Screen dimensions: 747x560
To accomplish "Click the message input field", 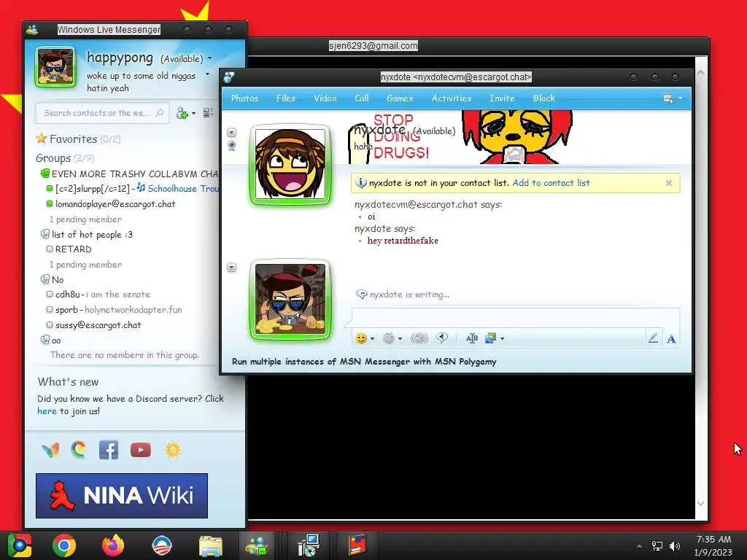I will tap(516, 318).
